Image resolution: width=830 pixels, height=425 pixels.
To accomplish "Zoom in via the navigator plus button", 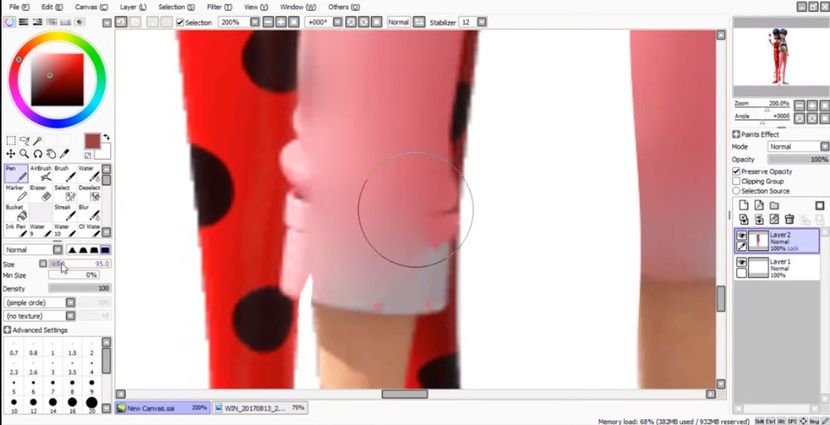I will (811, 105).
